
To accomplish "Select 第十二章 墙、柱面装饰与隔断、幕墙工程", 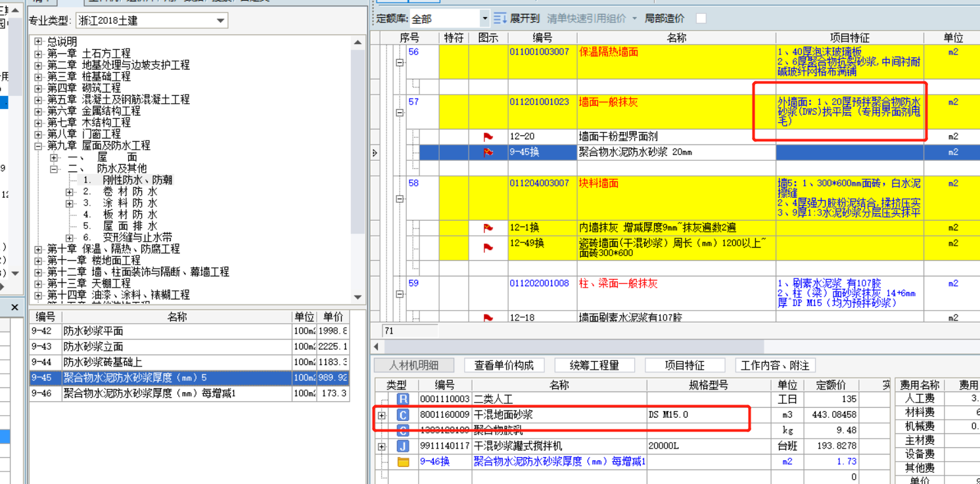I will pos(137,272).
